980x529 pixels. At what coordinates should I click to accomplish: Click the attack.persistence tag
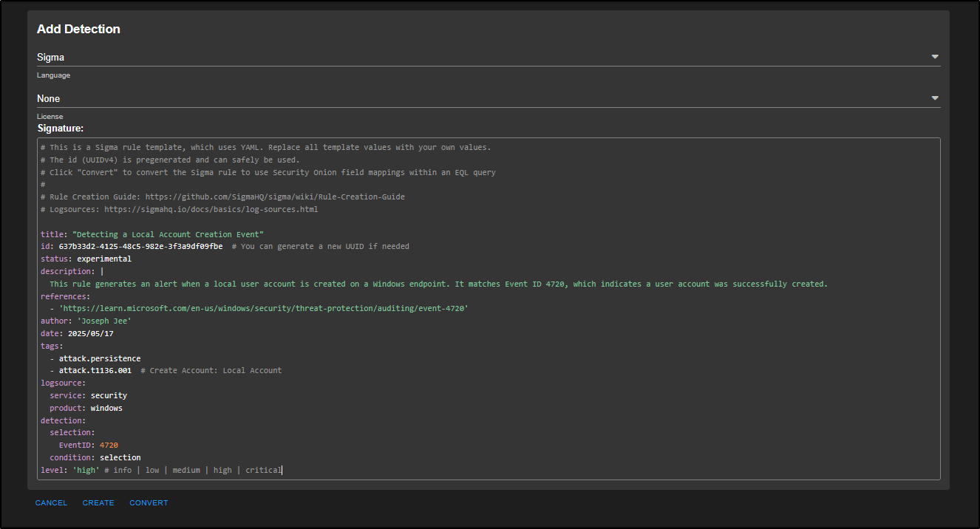tap(99, 358)
